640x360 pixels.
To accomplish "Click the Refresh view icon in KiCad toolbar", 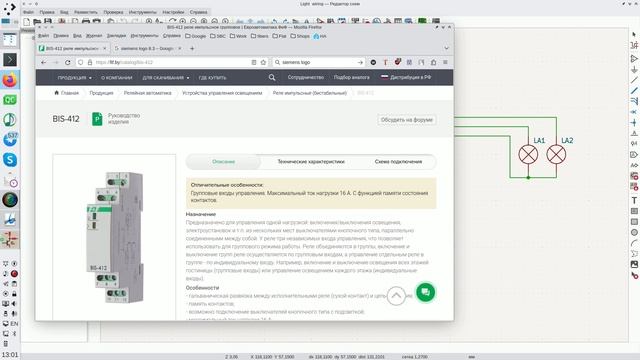I will click(x=172, y=21).
